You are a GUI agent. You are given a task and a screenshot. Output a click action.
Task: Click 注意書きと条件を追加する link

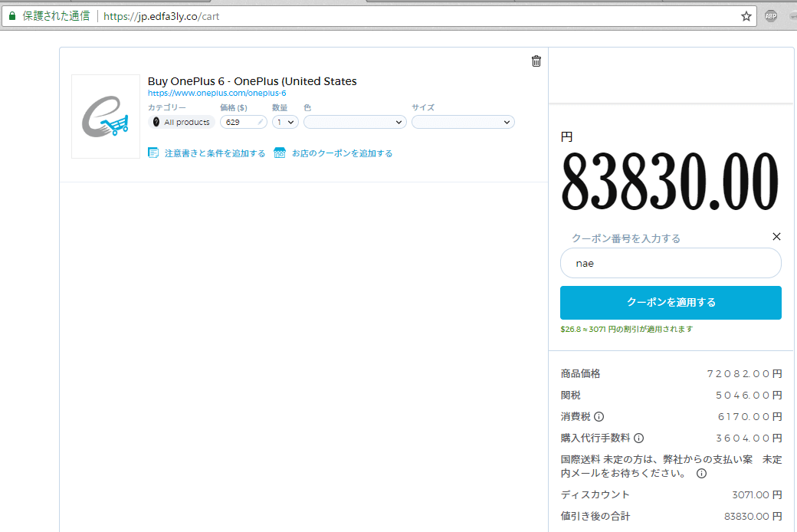215,153
